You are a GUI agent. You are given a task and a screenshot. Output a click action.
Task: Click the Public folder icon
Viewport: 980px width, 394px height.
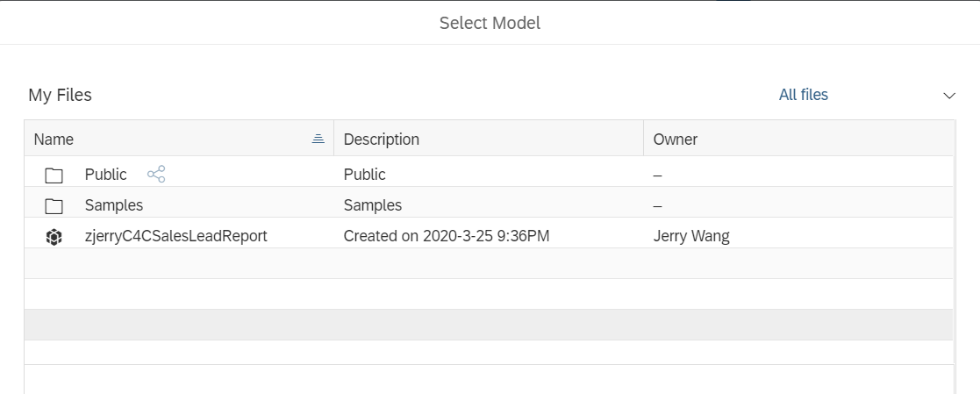pyautogui.click(x=54, y=176)
